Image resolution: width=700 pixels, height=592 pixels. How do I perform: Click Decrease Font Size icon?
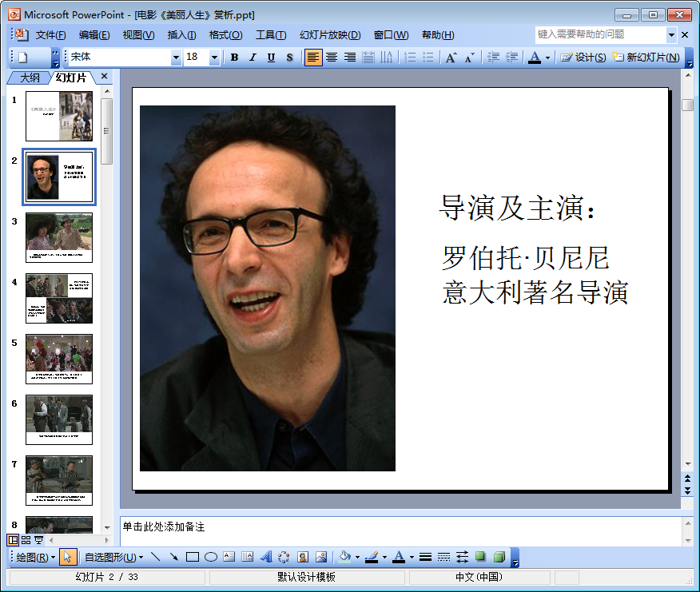click(x=469, y=58)
